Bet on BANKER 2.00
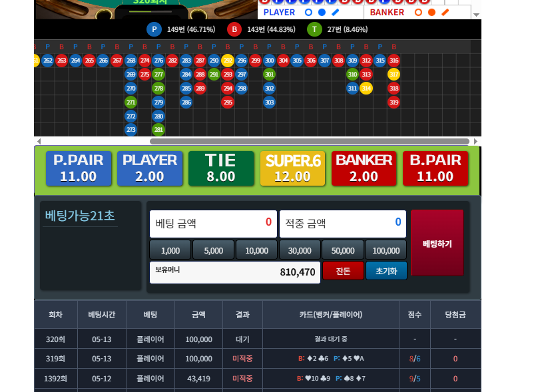This screenshot has width=542, height=392. 364,168
